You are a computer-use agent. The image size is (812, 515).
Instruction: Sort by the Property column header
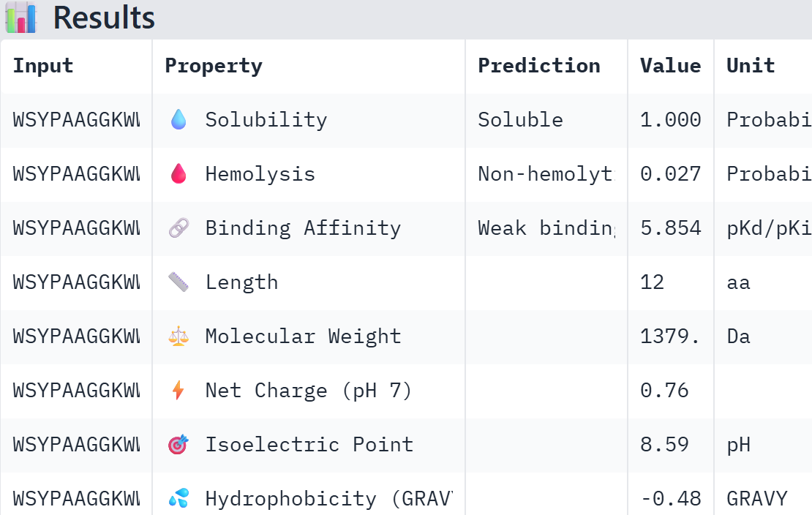pyautogui.click(x=214, y=66)
